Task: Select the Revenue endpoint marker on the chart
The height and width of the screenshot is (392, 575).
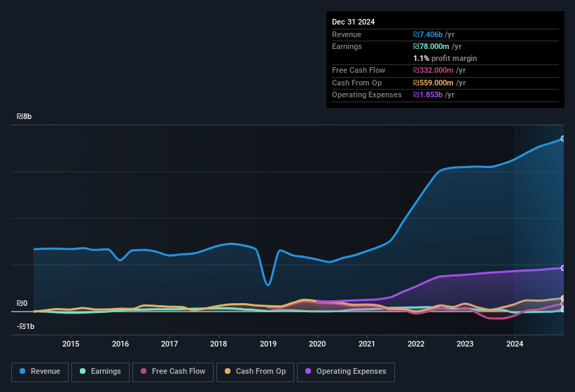Action: [563, 139]
